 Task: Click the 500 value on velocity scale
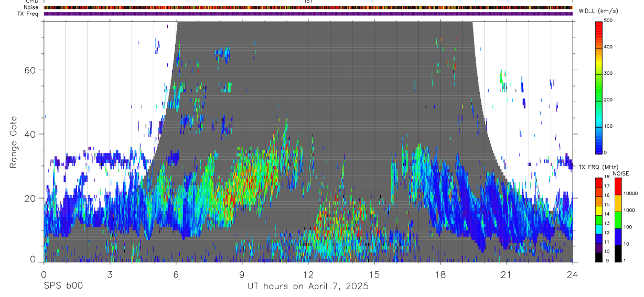coord(609,20)
